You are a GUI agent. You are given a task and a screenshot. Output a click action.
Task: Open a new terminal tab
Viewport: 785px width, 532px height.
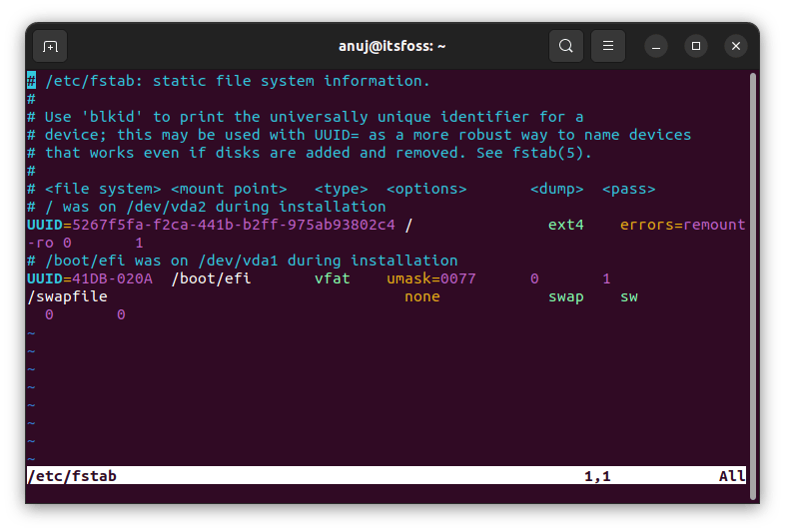[x=50, y=46]
